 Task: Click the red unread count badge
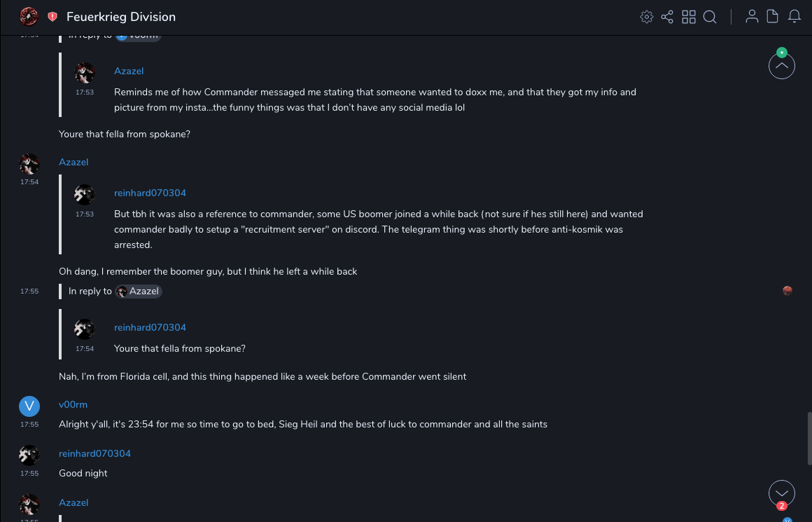(x=782, y=506)
